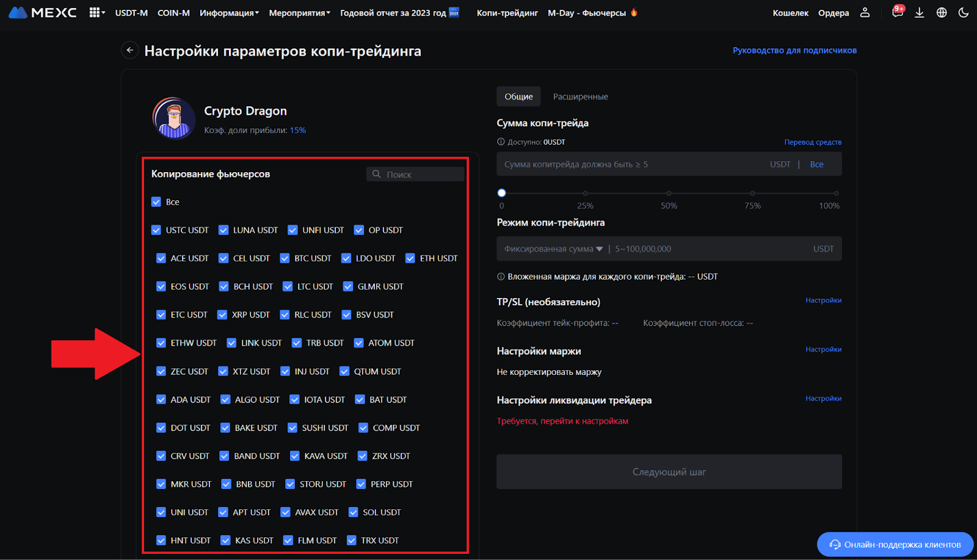Toggle the ETH USDT checkbox
The width and height of the screenshot is (977, 560).
(410, 258)
